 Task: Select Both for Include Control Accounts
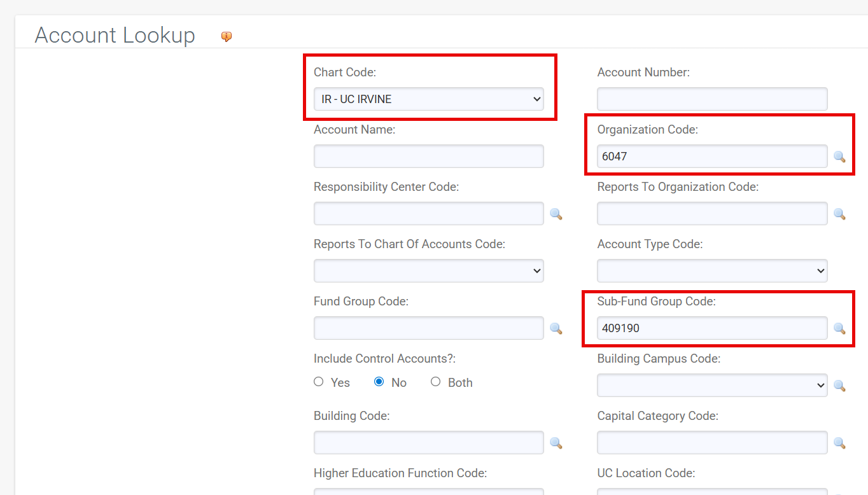[435, 381]
